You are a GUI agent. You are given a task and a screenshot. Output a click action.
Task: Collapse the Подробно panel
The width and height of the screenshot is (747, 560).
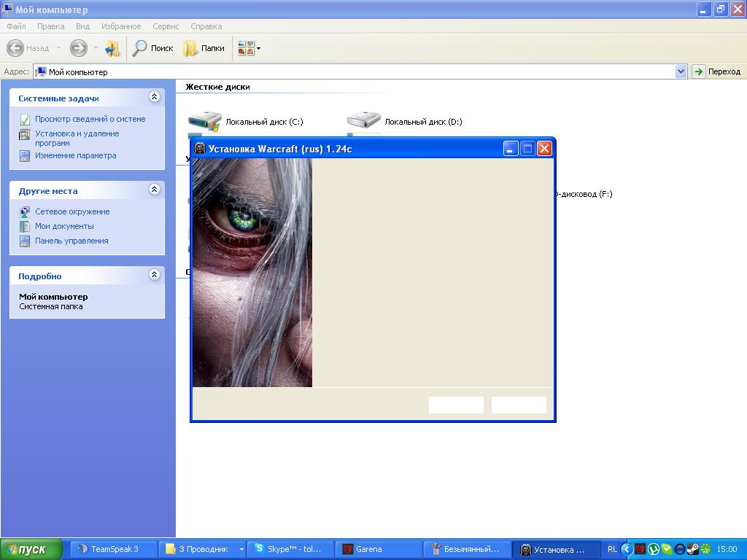tap(155, 275)
